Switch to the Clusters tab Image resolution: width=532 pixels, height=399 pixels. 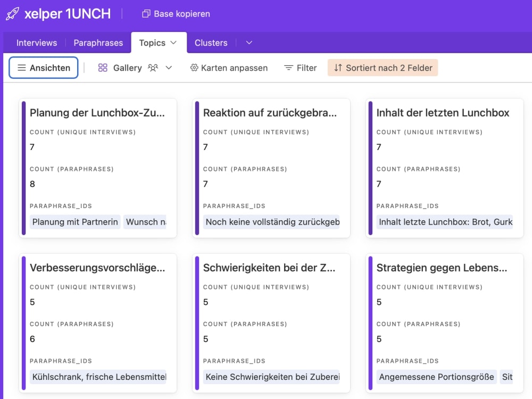(211, 43)
